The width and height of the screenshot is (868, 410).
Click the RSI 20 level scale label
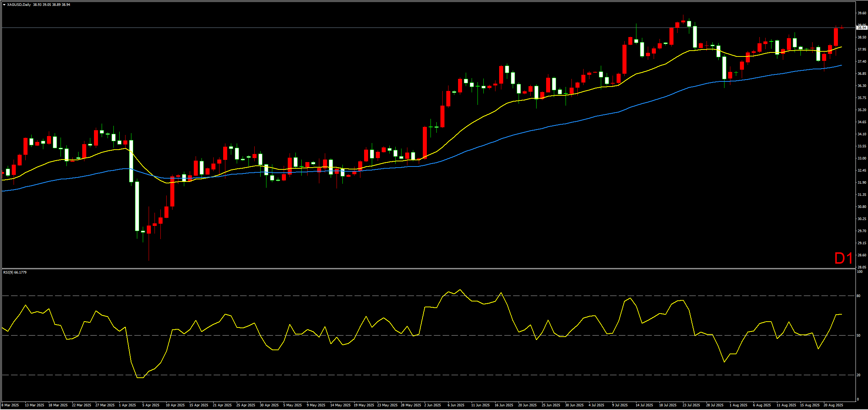point(858,375)
